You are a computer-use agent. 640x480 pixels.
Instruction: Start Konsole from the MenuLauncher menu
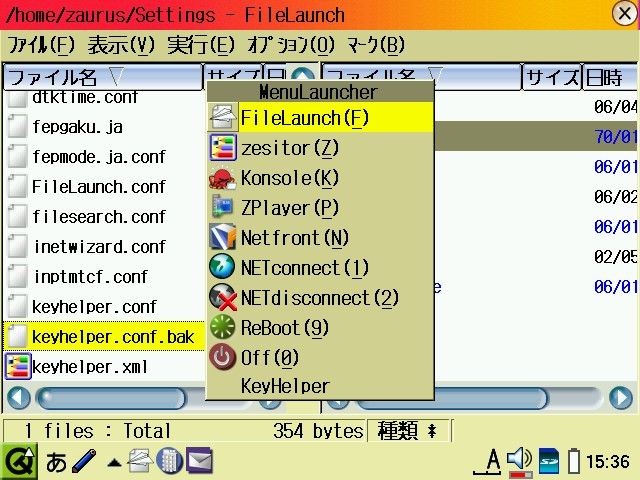pyautogui.click(x=320, y=178)
